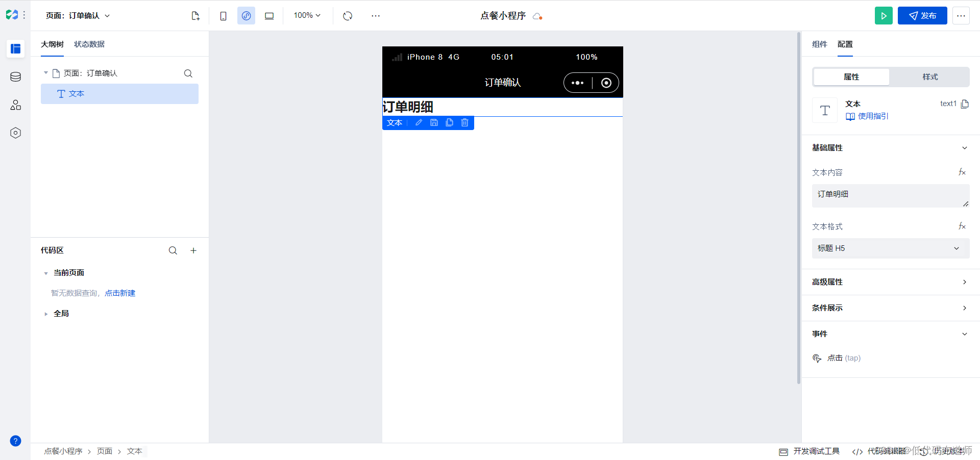980x460 pixels.
Task: Open 开发调试工具 in bottom bar
Action: pos(810,451)
